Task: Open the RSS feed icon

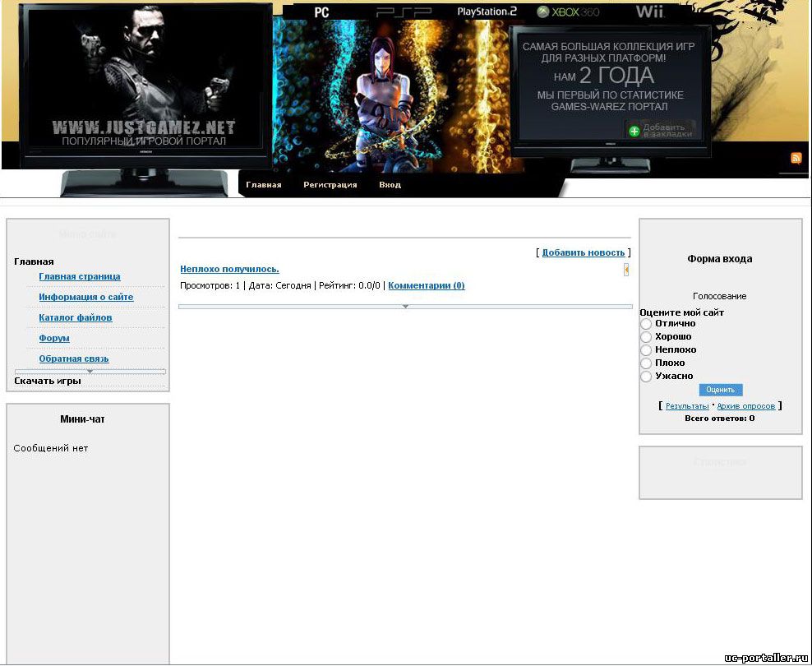Action: (796, 159)
